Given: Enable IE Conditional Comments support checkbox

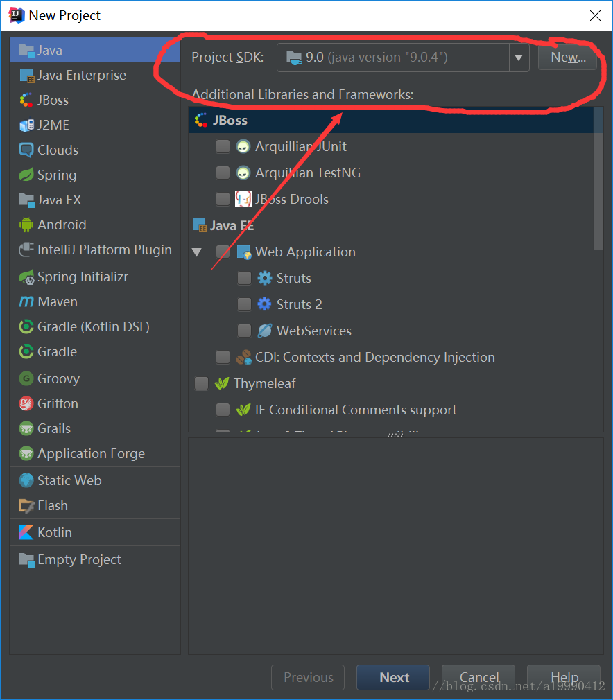Looking at the screenshot, I should [223, 410].
